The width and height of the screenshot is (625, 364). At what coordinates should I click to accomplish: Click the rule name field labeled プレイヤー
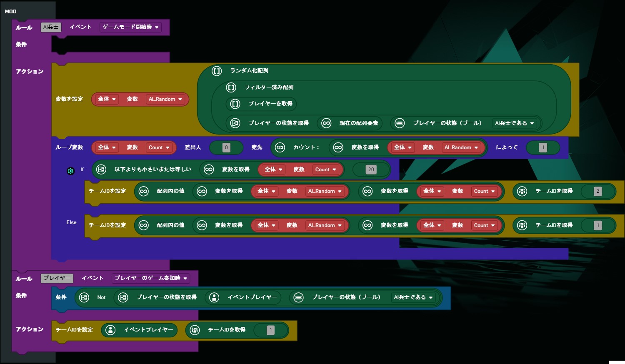(x=57, y=278)
